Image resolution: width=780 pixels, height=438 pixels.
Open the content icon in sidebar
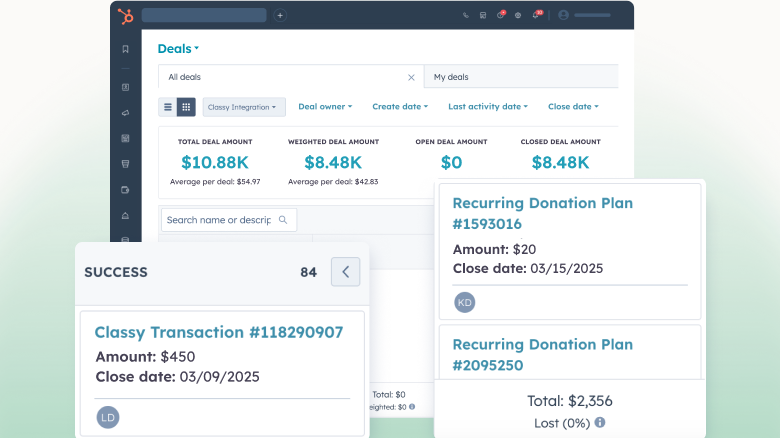(125, 138)
